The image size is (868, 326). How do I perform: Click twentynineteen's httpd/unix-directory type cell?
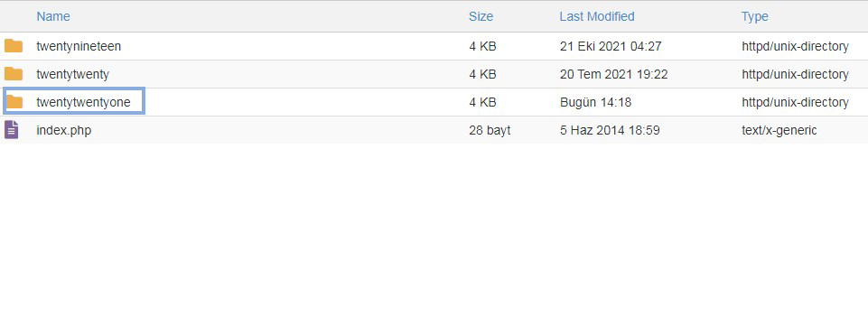click(x=795, y=46)
